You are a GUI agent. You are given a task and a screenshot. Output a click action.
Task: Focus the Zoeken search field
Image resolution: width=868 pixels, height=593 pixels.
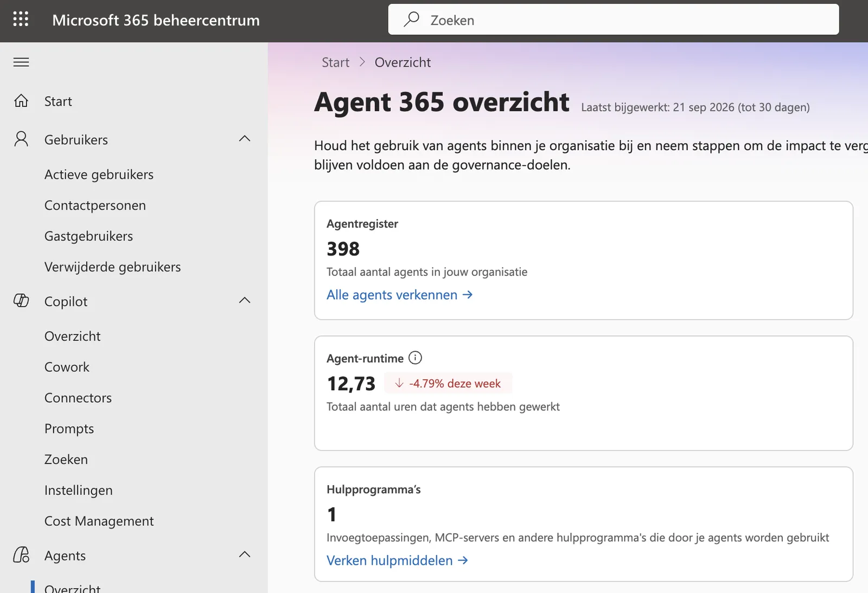click(x=613, y=20)
